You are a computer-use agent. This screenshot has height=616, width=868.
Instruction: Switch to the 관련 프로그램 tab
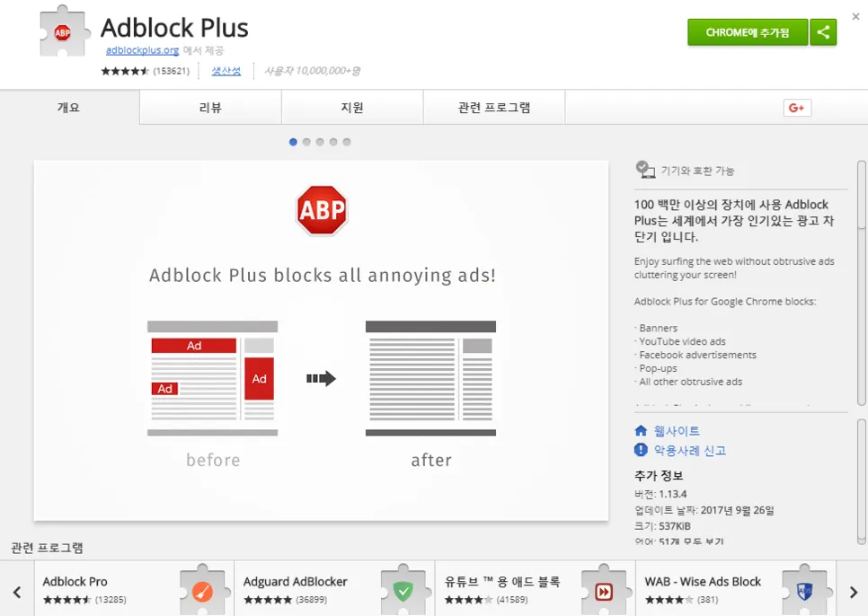(494, 108)
